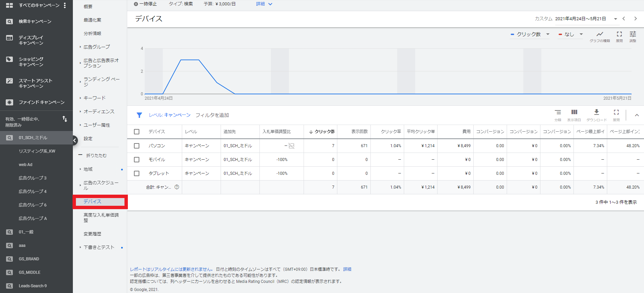Image resolution: width=644 pixels, height=293 pixels.
Task: Select the デバイス menu item
Action: [100, 202]
